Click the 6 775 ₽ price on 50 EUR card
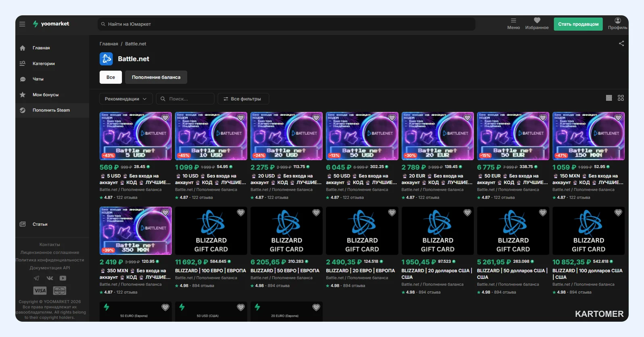This screenshot has height=337, width=644. point(489,167)
